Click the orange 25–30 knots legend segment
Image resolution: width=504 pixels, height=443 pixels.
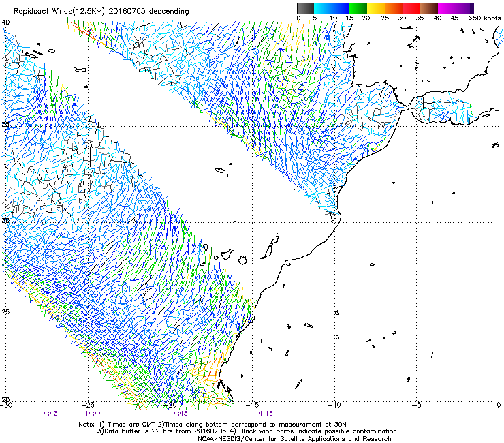394,8
